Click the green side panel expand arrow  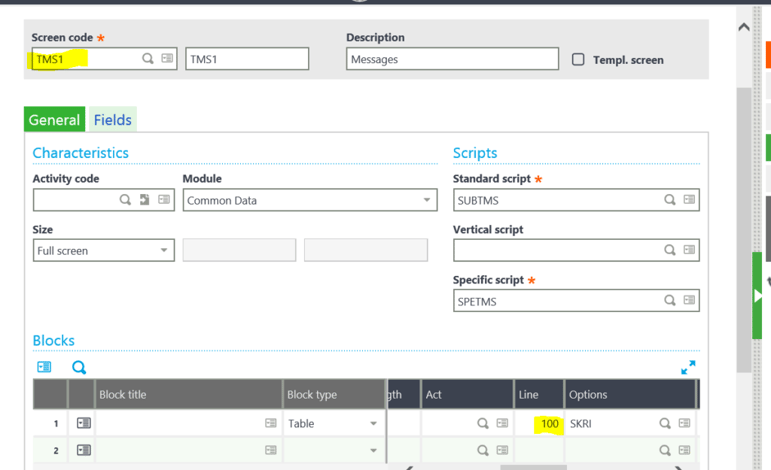pyautogui.click(x=757, y=295)
